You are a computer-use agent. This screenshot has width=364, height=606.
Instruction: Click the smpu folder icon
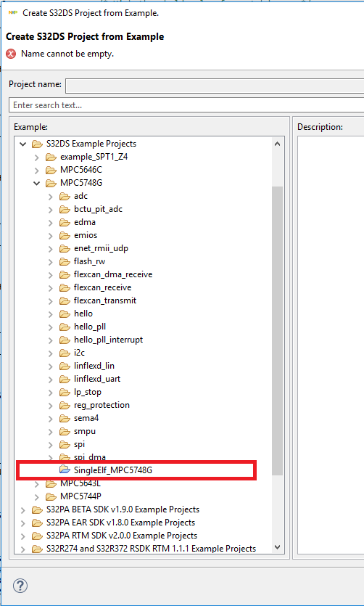click(x=65, y=431)
